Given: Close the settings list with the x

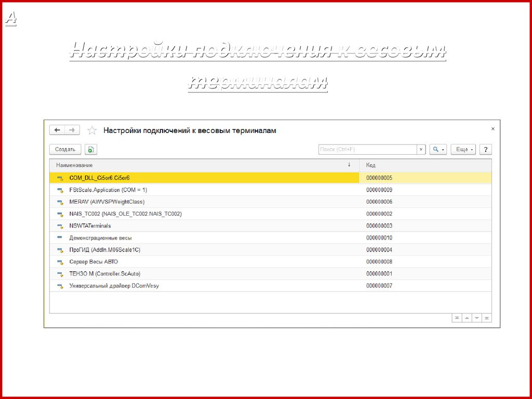Looking at the screenshot, I should pyautogui.click(x=493, y=128).
